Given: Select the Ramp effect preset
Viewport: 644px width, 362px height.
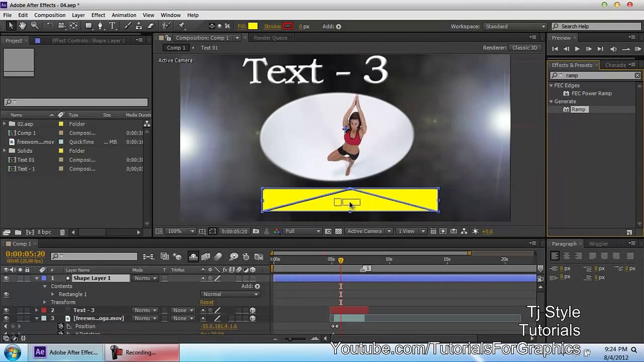Looking at the screenshot, I should click(x=579, y=110).
